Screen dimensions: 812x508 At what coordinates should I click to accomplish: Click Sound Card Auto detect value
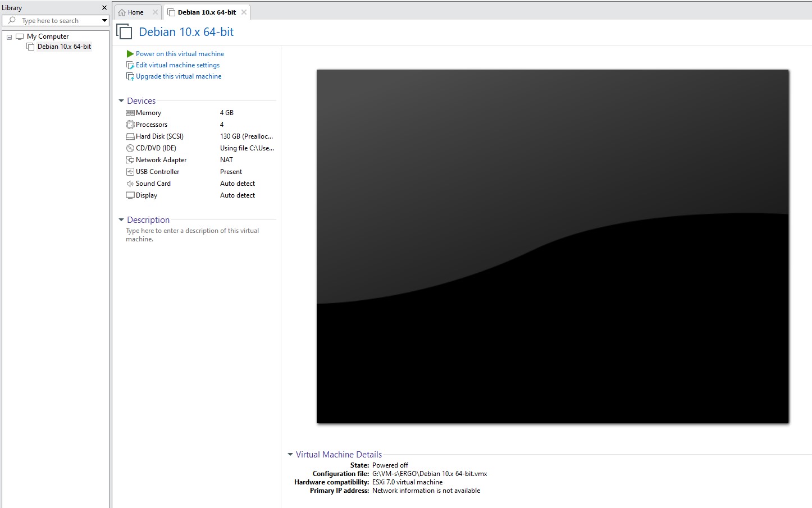coord(238,184)
